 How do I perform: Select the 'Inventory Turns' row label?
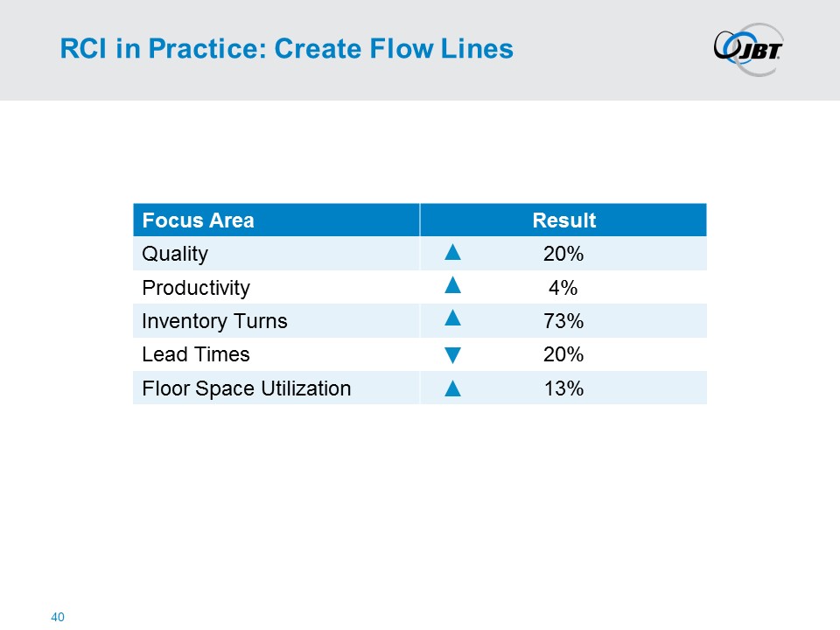click(x=214, y=321)
